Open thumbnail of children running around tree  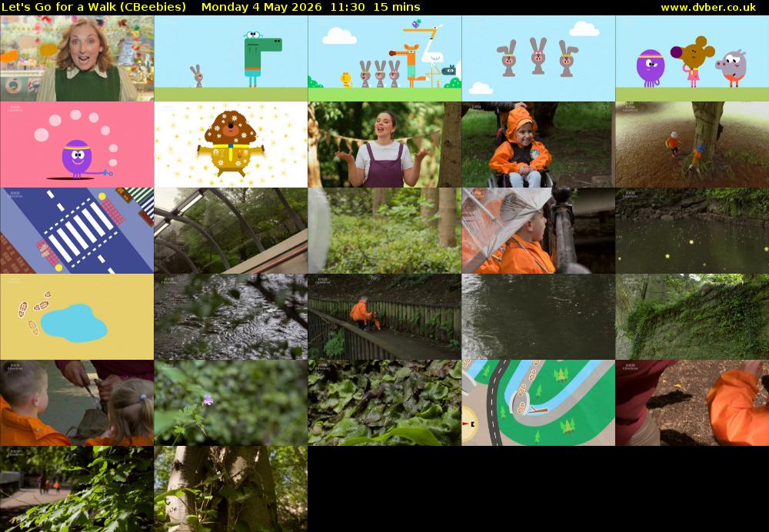point(692,145)
